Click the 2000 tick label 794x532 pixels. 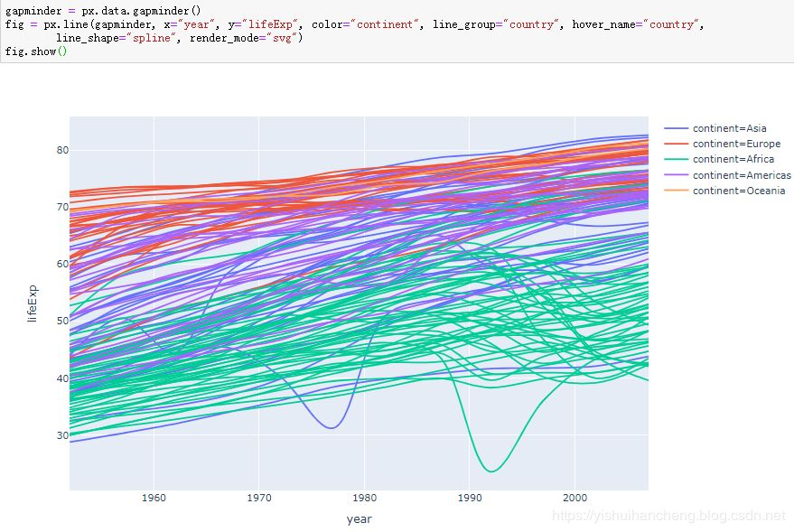pos(575,498)
